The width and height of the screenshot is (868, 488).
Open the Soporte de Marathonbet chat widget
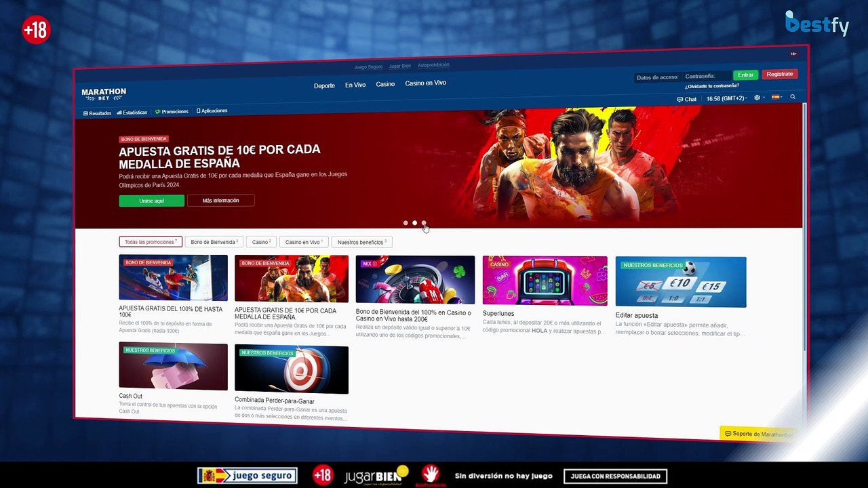(758, 434)
